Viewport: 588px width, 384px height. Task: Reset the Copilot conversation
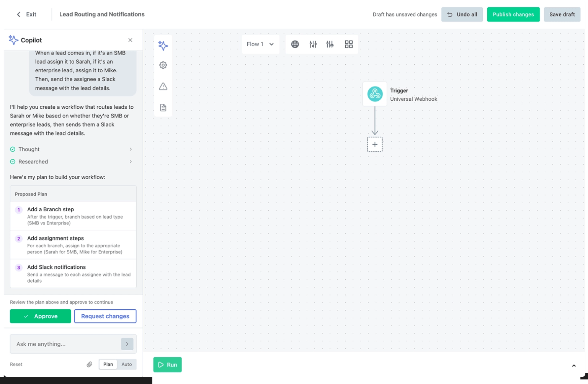(16, 364)
